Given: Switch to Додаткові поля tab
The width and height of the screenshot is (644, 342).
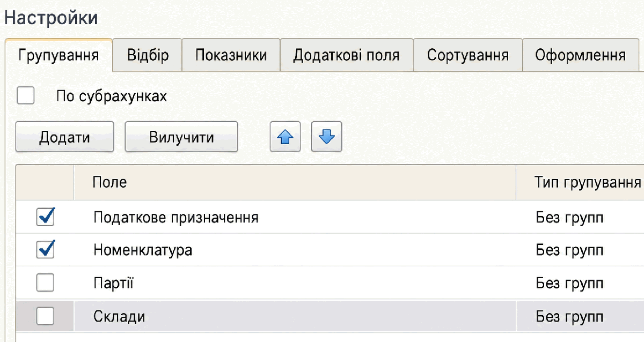Looking at the screenshot, I should pos(347,55).
